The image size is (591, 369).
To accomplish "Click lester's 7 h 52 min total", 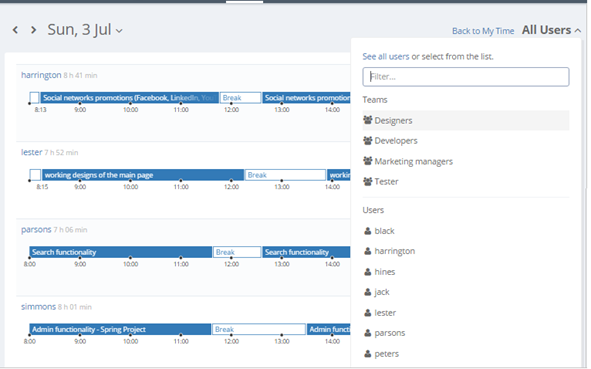I will [61, 153].
